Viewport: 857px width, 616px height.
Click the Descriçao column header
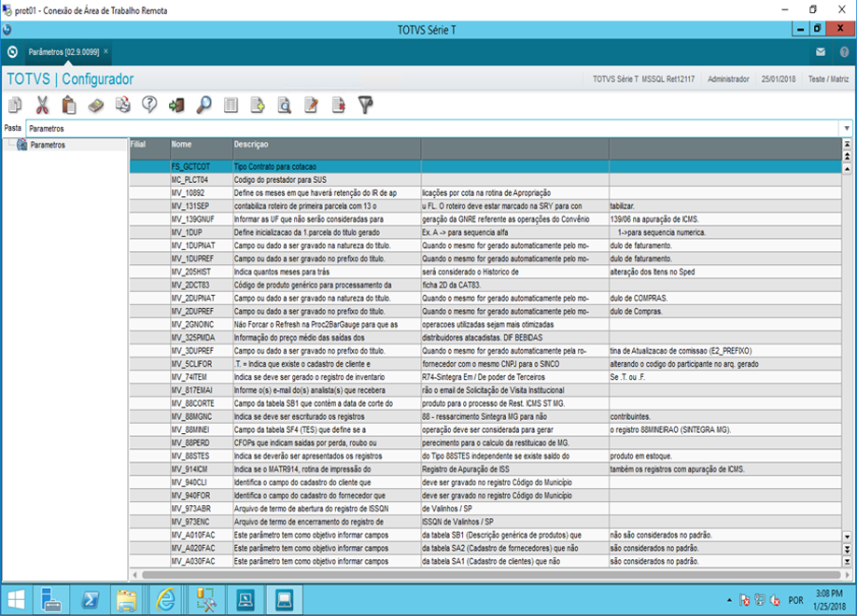click(251, 145)
